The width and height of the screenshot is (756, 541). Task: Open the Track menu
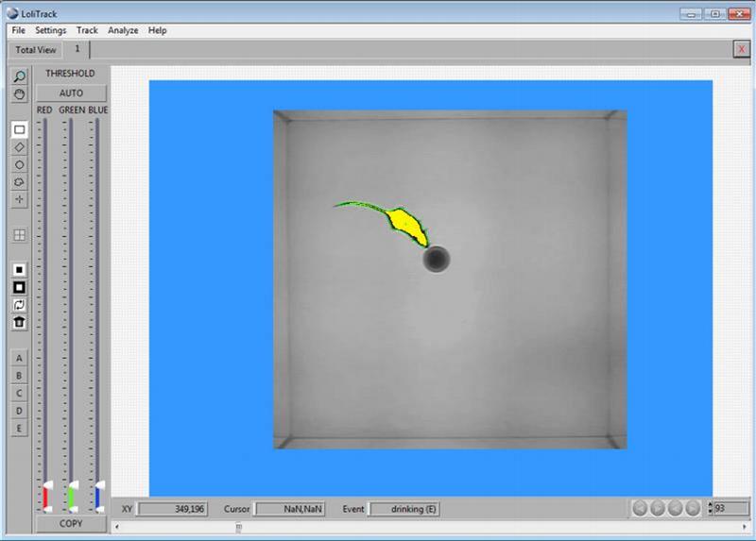pyautogui.click(x=87, y=30)
